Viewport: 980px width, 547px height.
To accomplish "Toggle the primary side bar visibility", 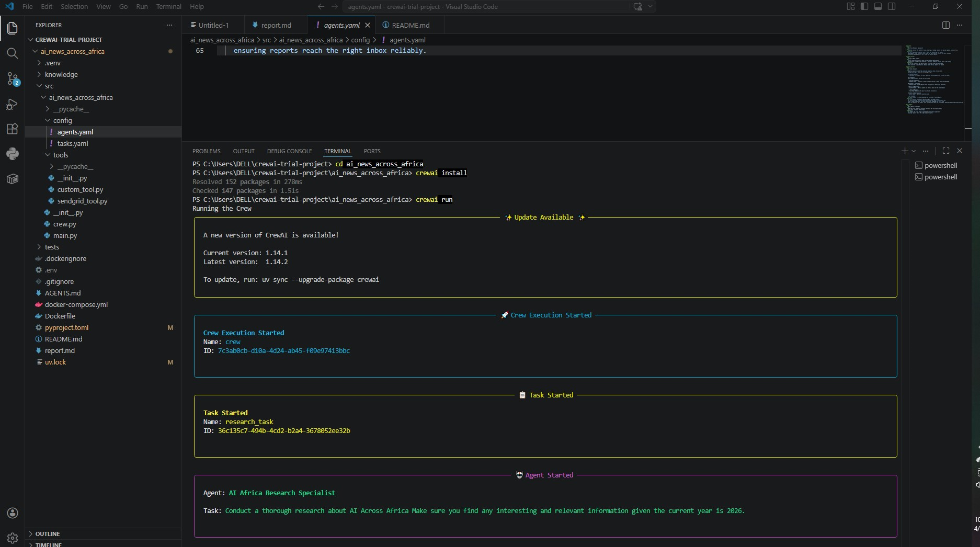I will 864,6.
